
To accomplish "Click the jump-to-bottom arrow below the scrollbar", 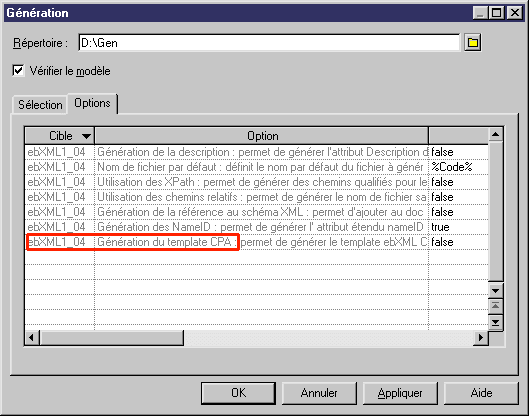I will pos(495,323).
